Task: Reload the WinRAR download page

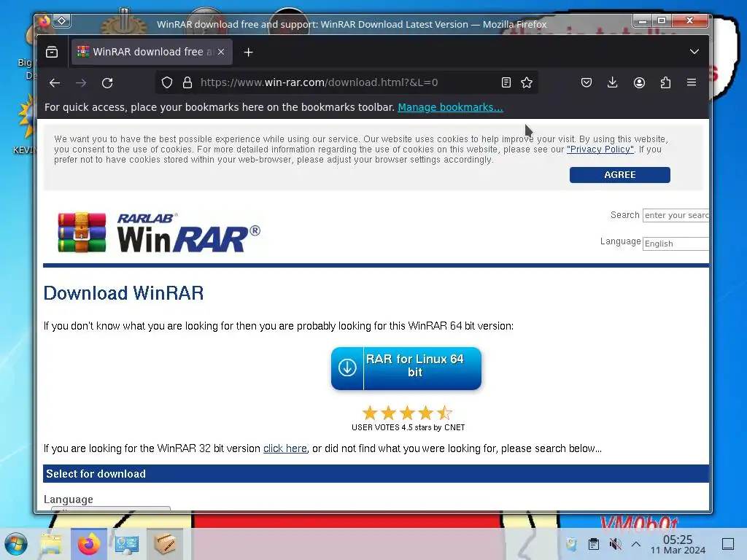Action: (x=107, y=83)
